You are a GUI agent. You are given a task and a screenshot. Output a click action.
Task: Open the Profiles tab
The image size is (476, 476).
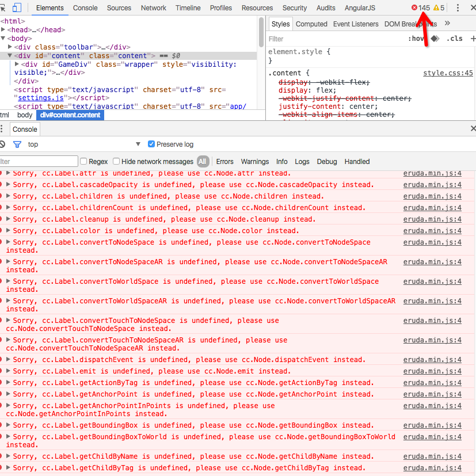click(221, 8)
